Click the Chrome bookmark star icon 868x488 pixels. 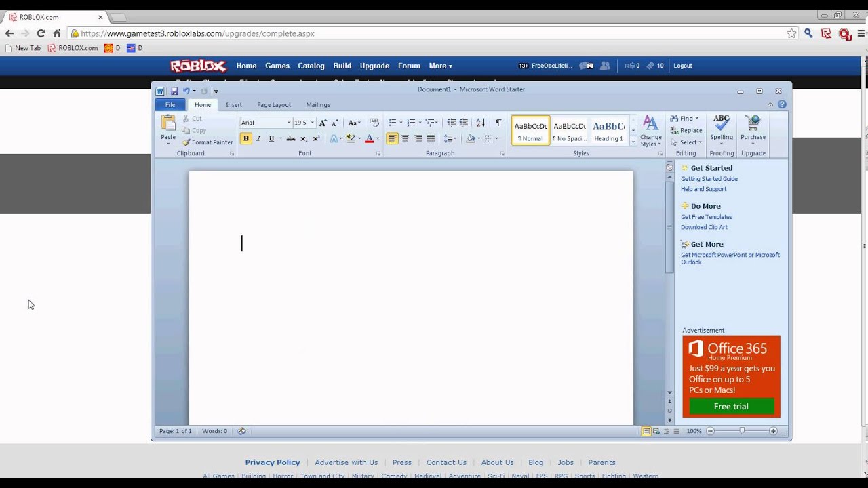click(791, 33)
